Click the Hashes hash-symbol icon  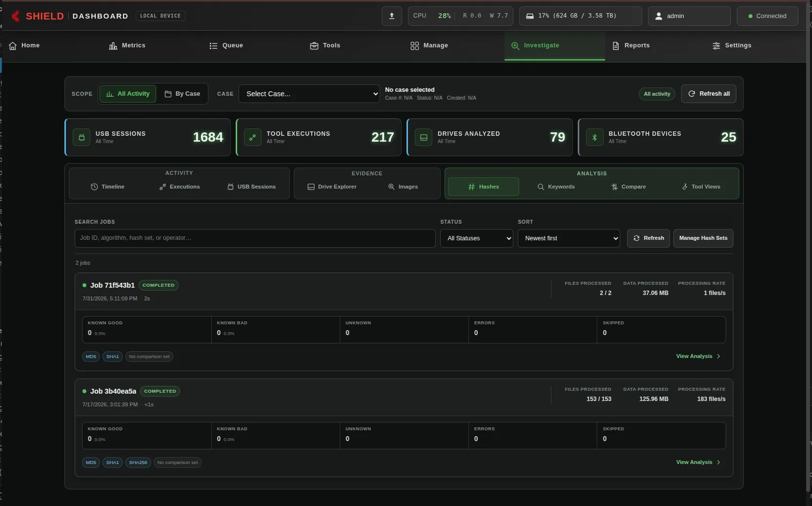click(471, 187)
